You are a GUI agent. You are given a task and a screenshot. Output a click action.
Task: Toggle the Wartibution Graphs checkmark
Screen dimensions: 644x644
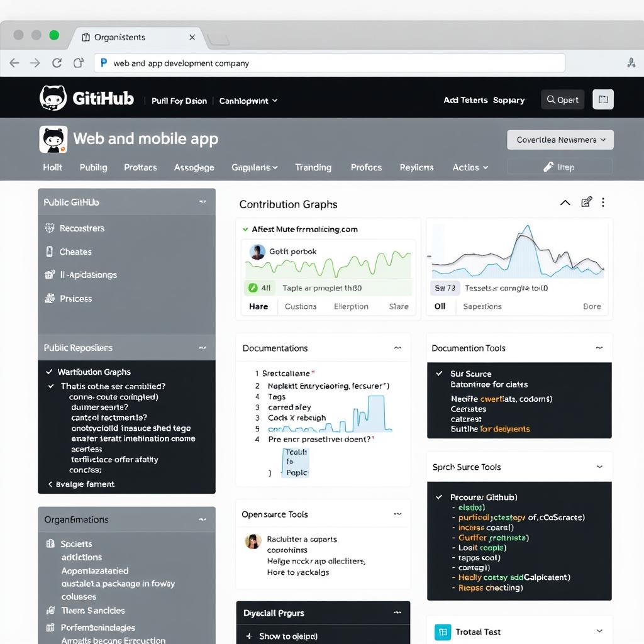pos(49,372)
